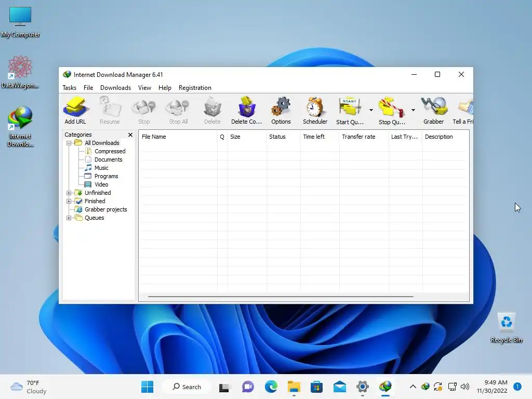Open the File menu

(x=88, y=87)
